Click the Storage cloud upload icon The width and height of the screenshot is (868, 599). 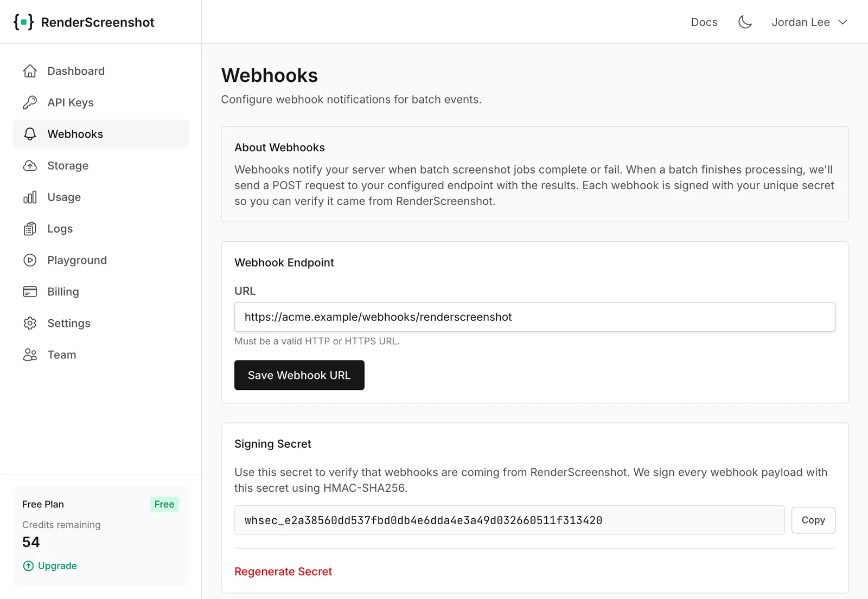point(30,165)
